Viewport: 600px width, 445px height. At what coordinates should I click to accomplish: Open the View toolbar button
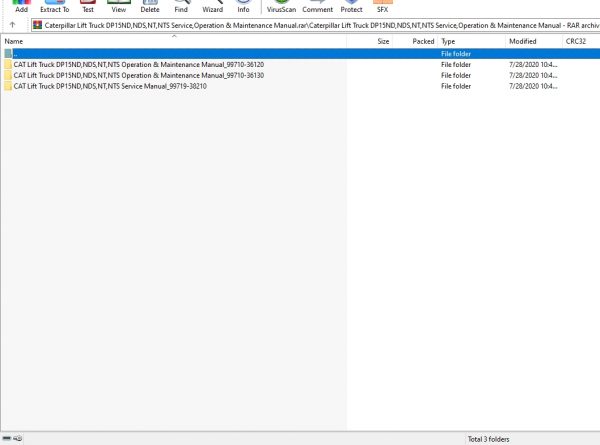(x=119, y=7)
